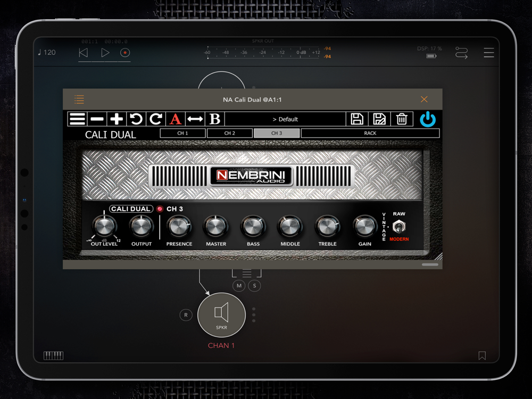The image size is (532, 399).
Task: Select preset slot B
Action: pyautogui.click(x=215, y=119)
